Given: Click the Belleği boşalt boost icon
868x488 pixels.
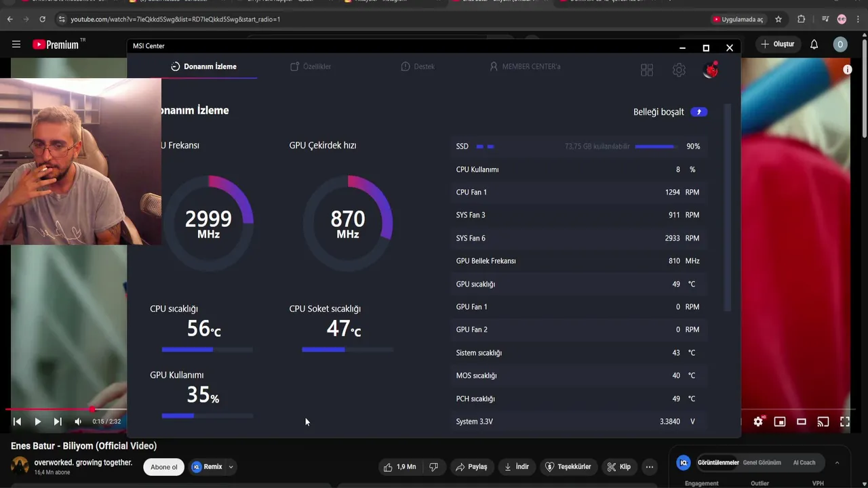Looking at the screenshot, I should (699, 112).
